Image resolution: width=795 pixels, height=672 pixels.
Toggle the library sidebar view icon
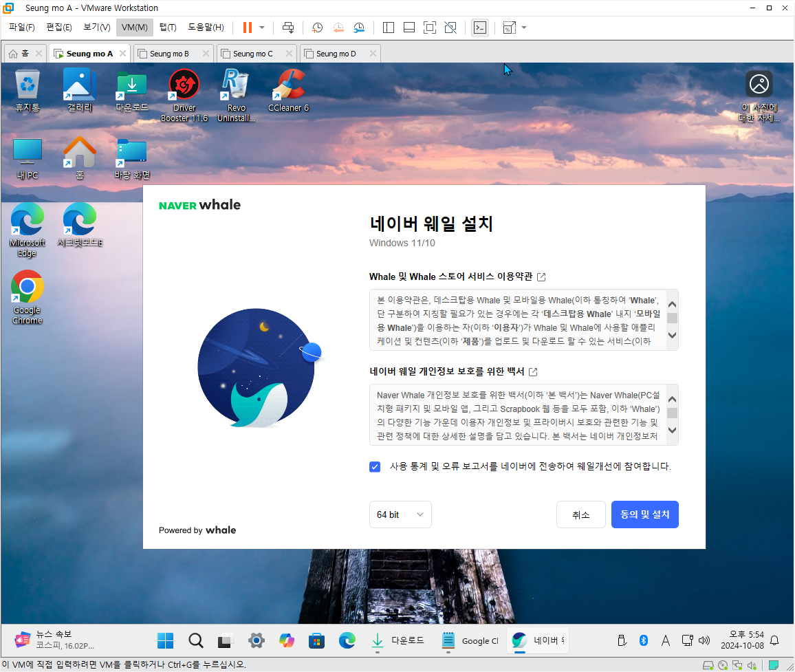[x=389, y=28]
